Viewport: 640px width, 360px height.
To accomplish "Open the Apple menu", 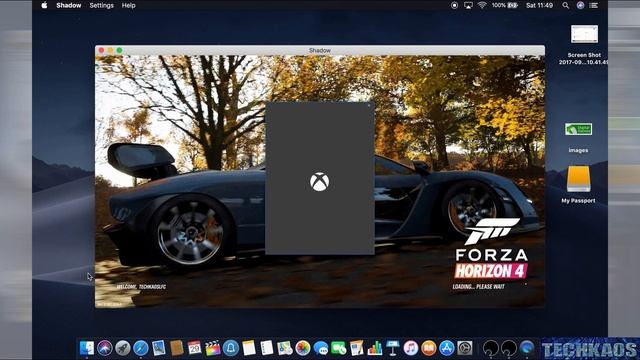I will pyautogui.click(x=44, y=5).
